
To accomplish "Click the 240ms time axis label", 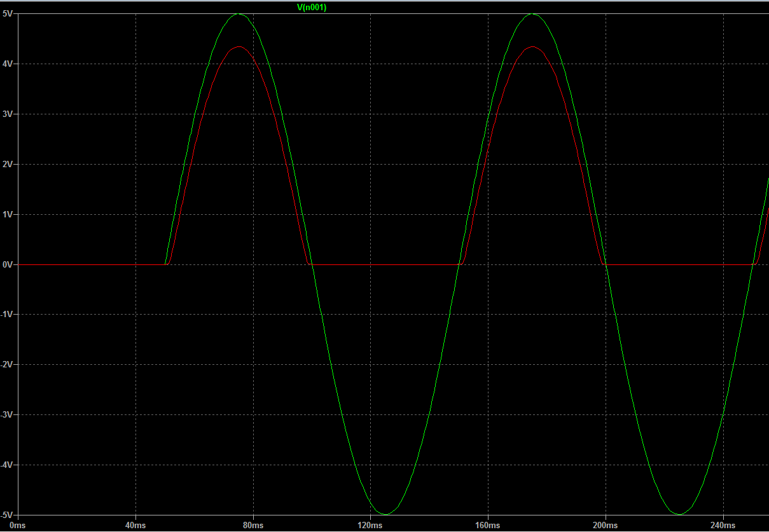I will coord(723,526).
